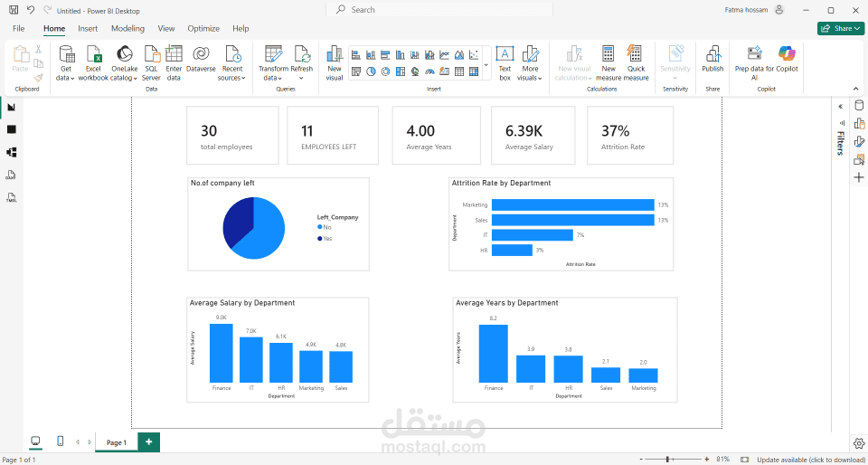Switch to the Modeling ribbon tab
868x465 pixels.
127,28
